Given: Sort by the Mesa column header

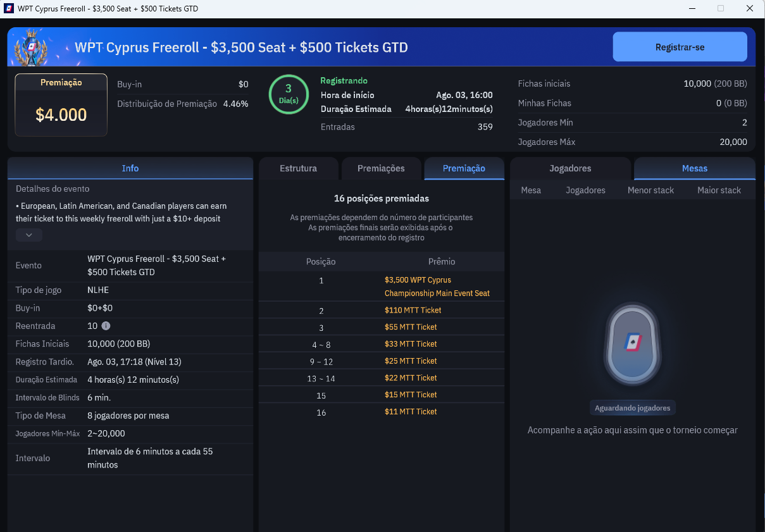Looking at the screenshot, I should coord(531,190).
